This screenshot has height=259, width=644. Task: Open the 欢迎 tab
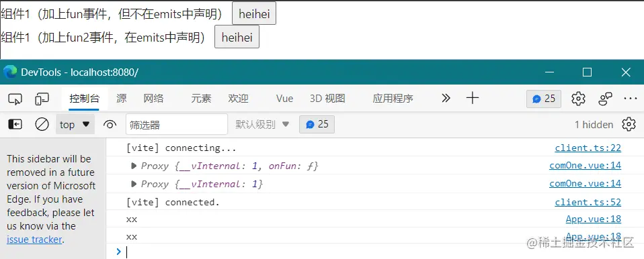coord(239,99)
